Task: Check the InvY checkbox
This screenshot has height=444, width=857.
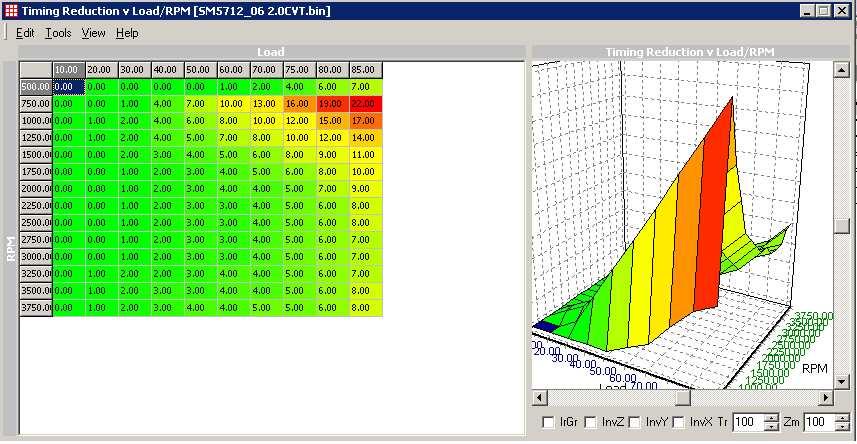Action: 635,422
